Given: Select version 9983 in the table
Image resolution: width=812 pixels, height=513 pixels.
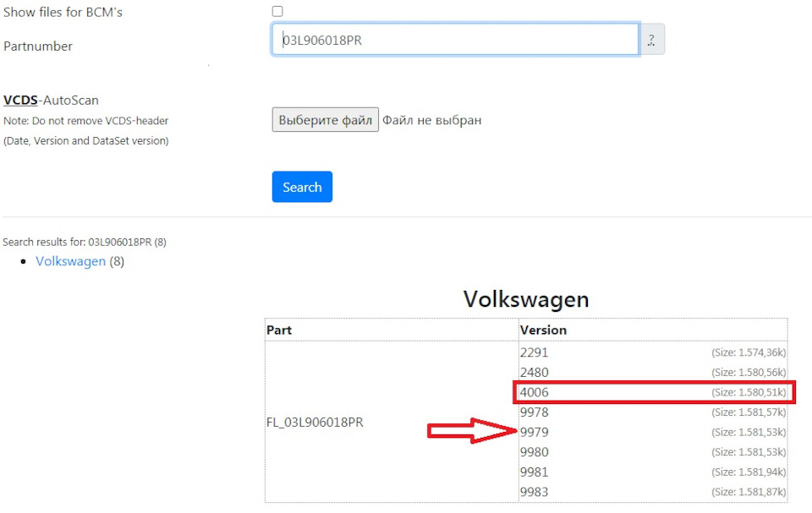Looking at the screenshot, I should pyautogui.click(x=534, y=492).
